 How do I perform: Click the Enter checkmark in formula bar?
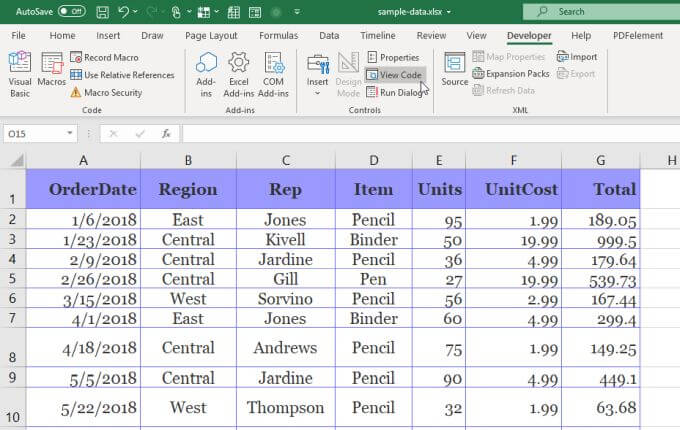click(x=140, y=134)
